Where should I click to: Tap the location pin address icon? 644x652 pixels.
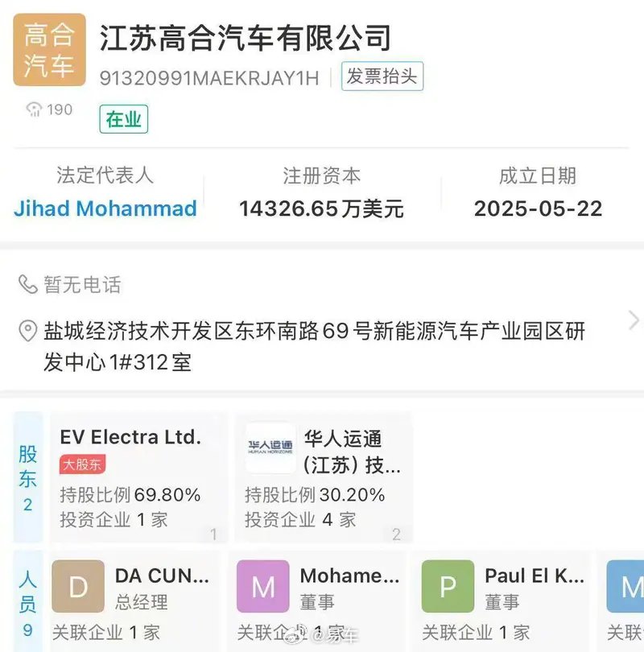pos(28,331)
